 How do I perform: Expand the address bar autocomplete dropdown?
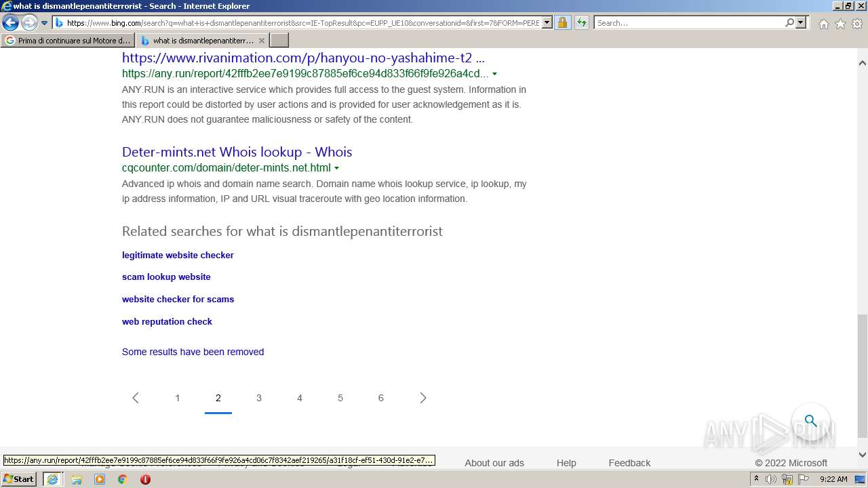pos(547,23)
